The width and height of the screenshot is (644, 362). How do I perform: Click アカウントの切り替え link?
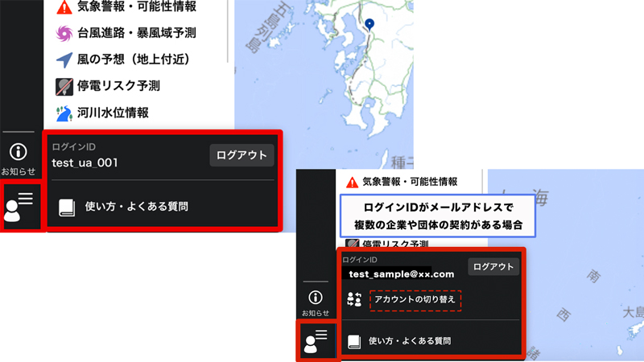click(415, 300)
